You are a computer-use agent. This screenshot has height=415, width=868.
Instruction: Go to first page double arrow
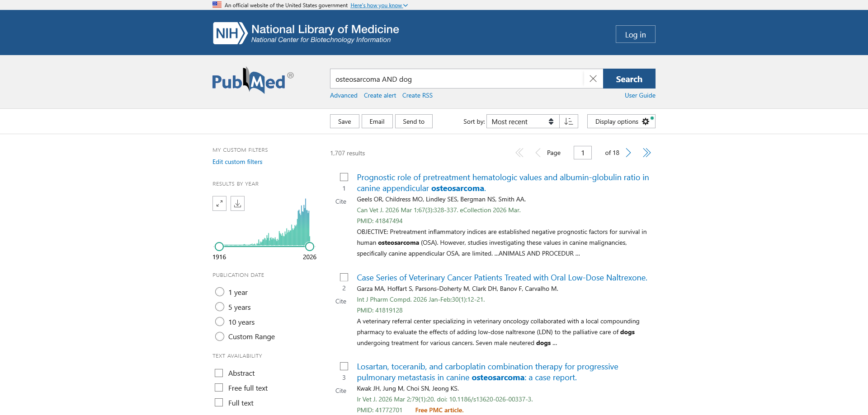(519, 153)
